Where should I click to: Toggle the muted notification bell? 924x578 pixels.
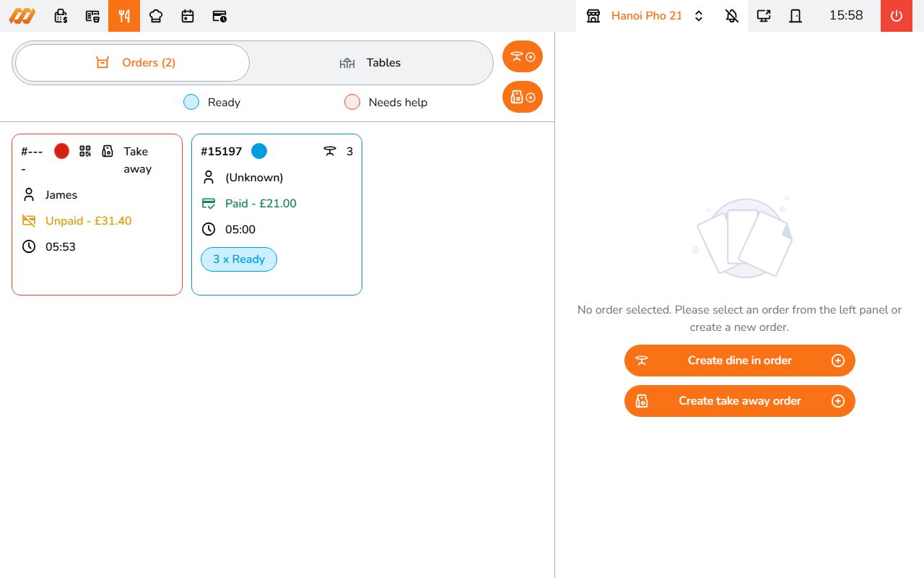(x=732, y=16)
